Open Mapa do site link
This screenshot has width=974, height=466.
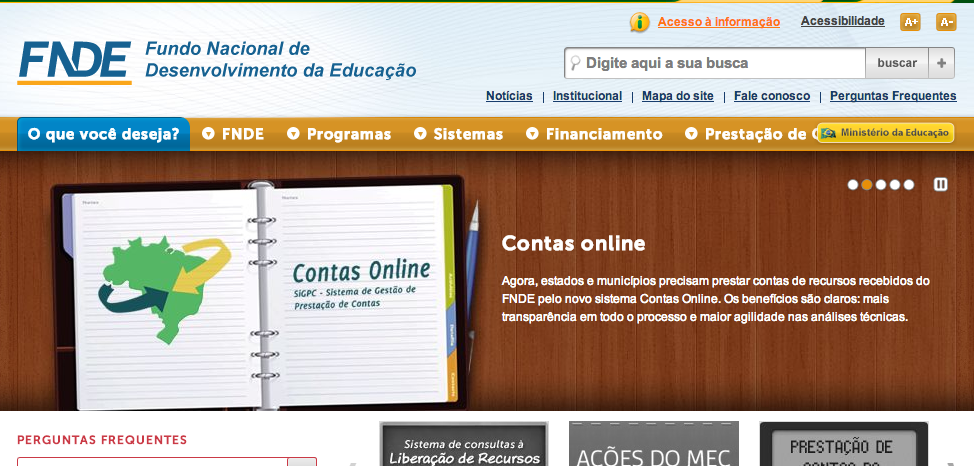coord(678,96)
